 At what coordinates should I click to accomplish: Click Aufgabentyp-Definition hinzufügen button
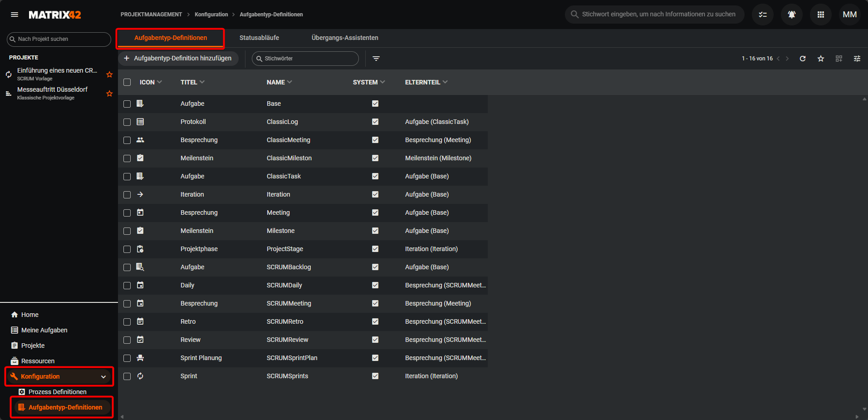point(178,58)
